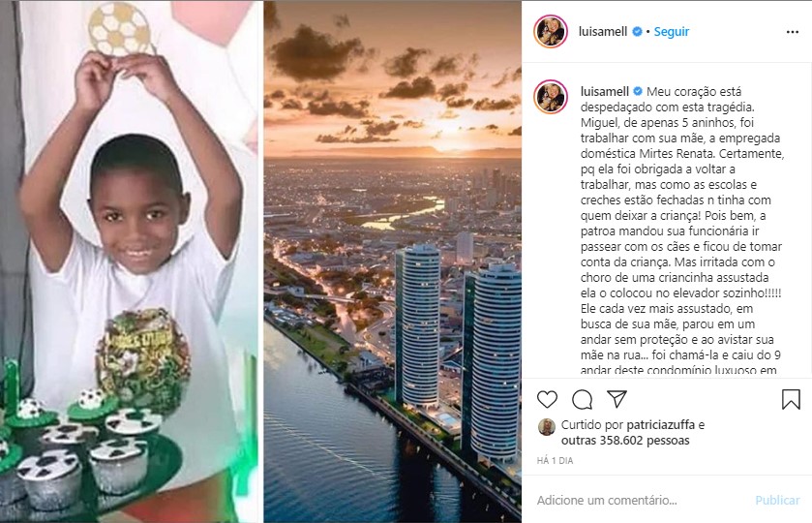812x523 pixels.
Task: Follow luisamell with the Seguir button
Action: coord(671,32)
